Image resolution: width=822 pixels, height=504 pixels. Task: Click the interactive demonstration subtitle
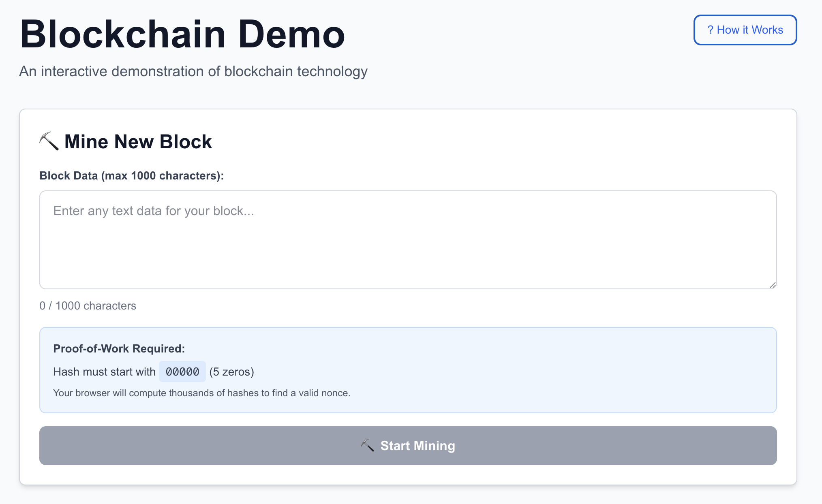(x=193, y=71)
